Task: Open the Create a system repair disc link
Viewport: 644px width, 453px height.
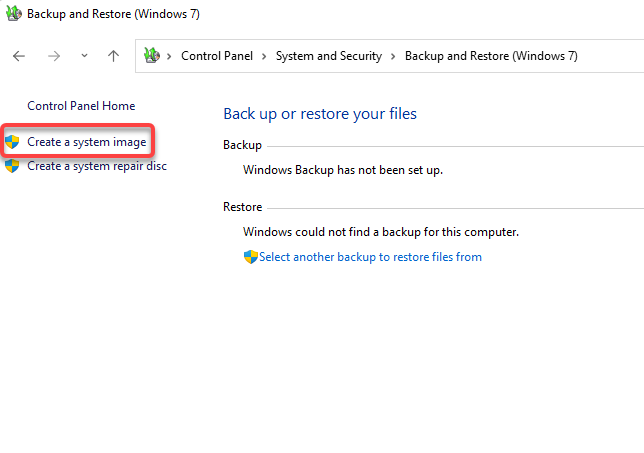Action: pyautogui.click(x=97, y=166)
